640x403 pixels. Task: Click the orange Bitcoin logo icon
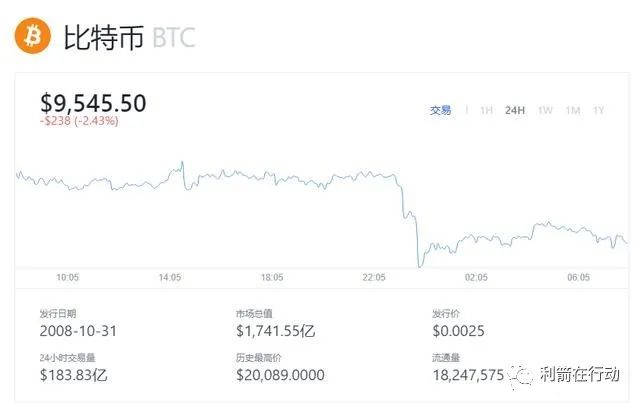33,37
